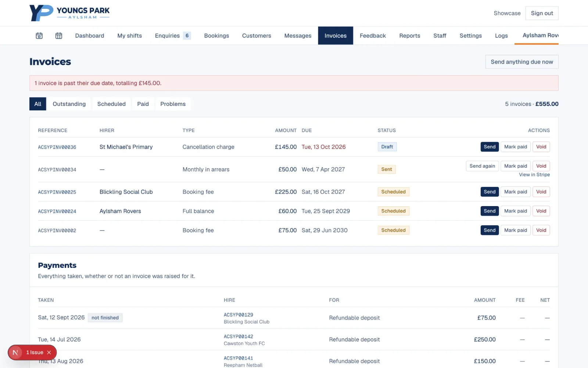Image resolution: width=588 pixels, height=368 pixels.
Task: Select the Invoices navigation tab
Action: tap(336, 36)
